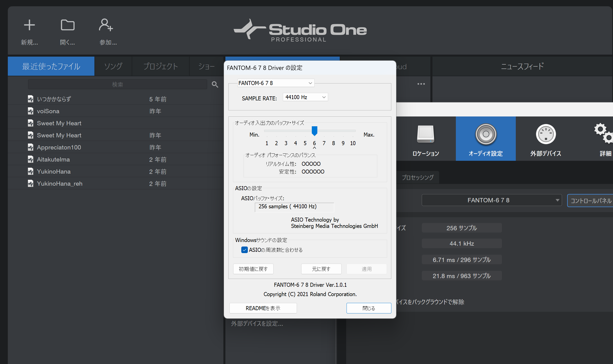Click the 6.71 ms / 296 サンプル latency value
This screenshot has height=364, width=613.
462,260
